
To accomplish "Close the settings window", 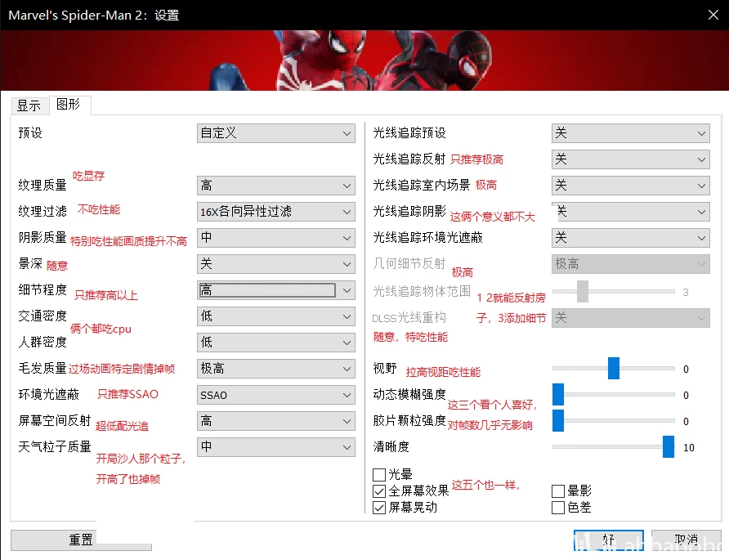I will (713, 15).
